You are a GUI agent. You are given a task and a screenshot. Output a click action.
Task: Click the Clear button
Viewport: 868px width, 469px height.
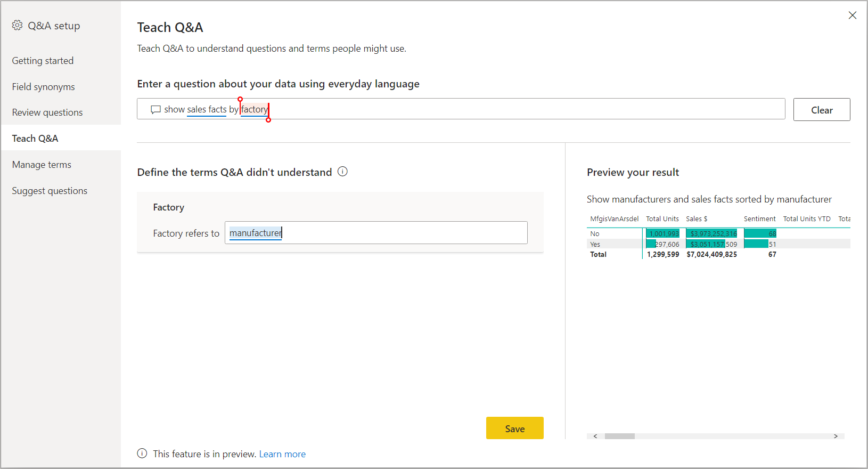point(822,110)
